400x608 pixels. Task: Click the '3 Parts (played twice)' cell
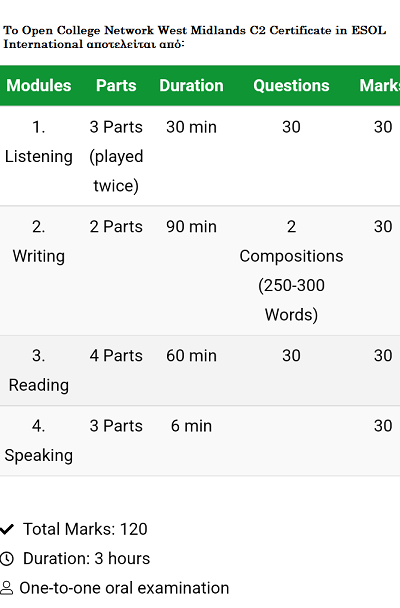(116, 156)
